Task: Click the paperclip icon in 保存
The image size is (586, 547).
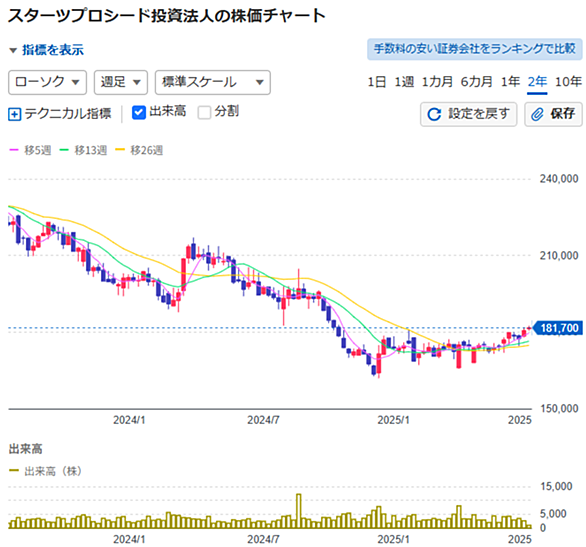Action: click(x=537, y=114)
